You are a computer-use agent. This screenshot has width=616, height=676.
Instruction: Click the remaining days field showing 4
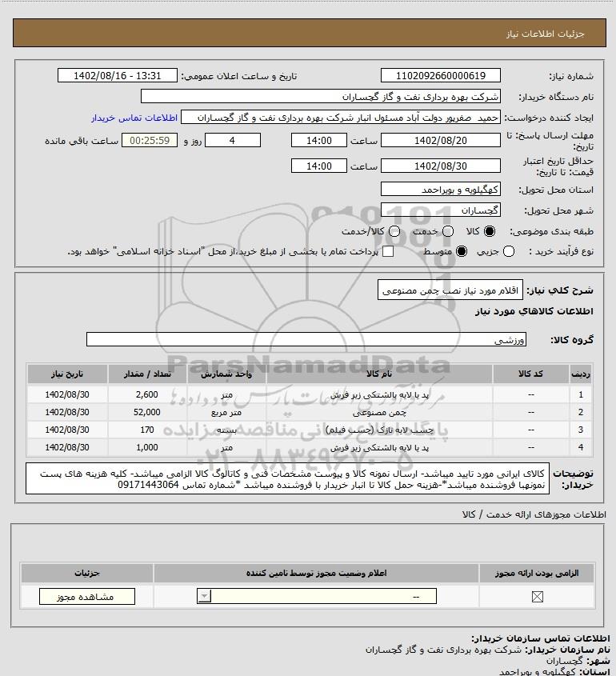point(233,140)
